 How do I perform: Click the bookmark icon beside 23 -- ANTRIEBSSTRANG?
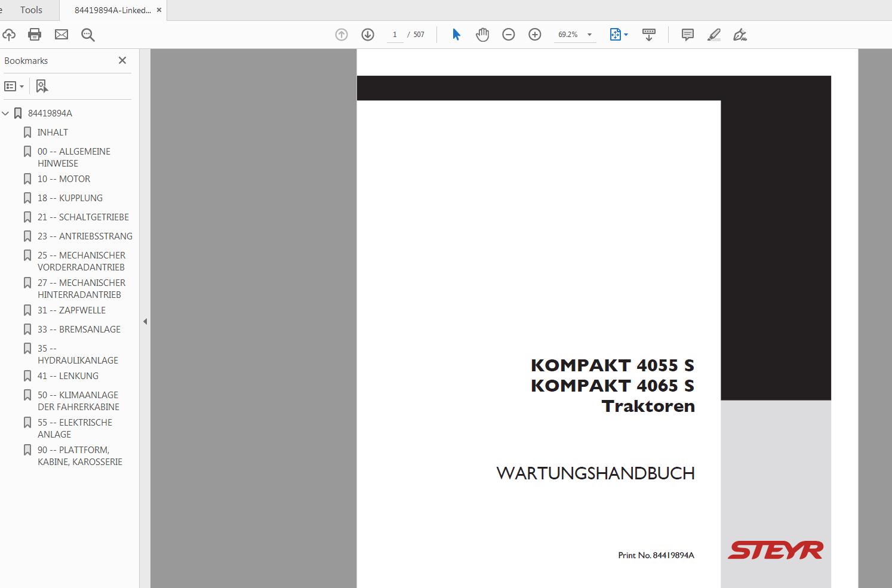tap(27, 236)
